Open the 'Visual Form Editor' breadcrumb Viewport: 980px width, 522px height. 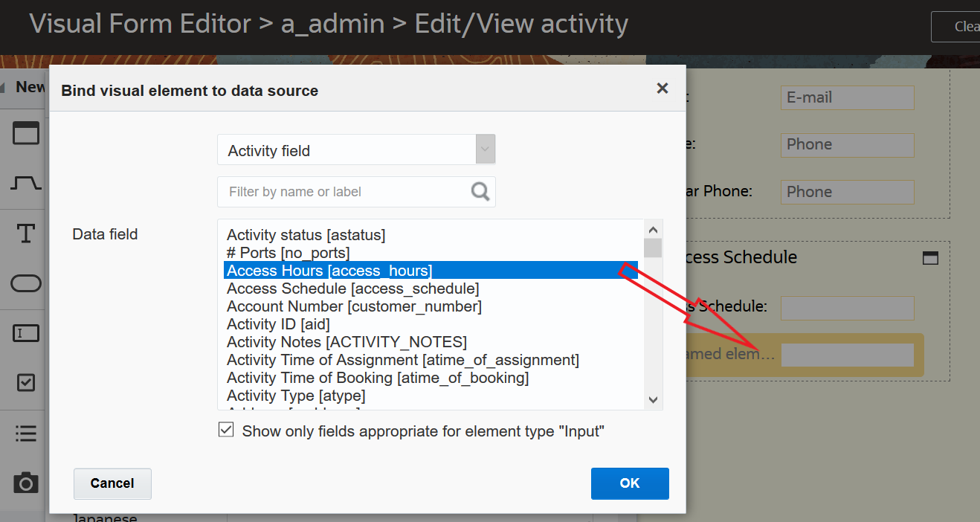(138, 23)
